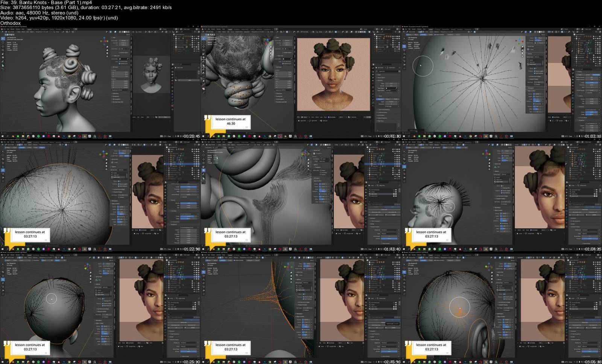Open the thumbnail stamped 01:02:13
Image resolution: width=602 pixels, height=364 pixels.
pos(502,82)
